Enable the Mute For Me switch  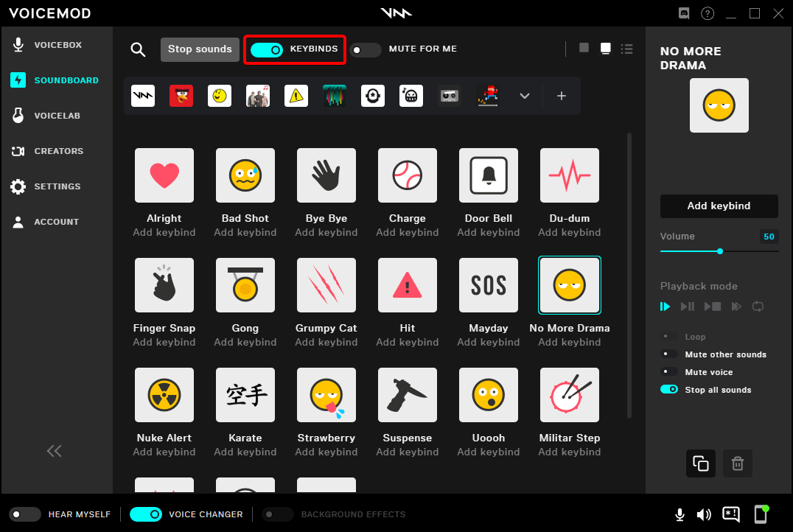[365, 49]
